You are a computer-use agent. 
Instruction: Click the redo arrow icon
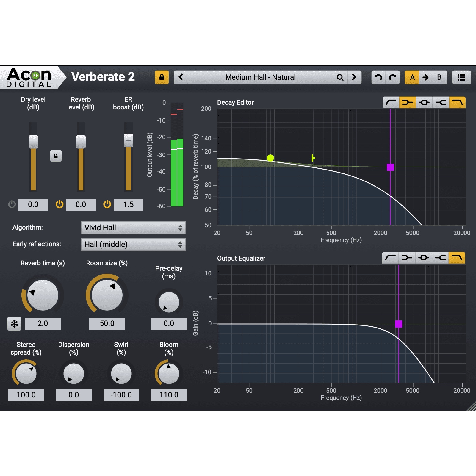click(x=392, y=77)
